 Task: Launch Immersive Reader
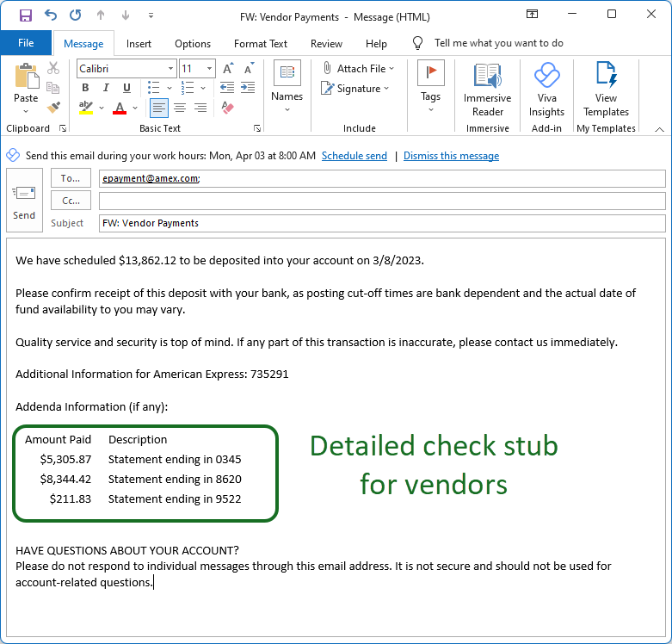click(487, 90)
